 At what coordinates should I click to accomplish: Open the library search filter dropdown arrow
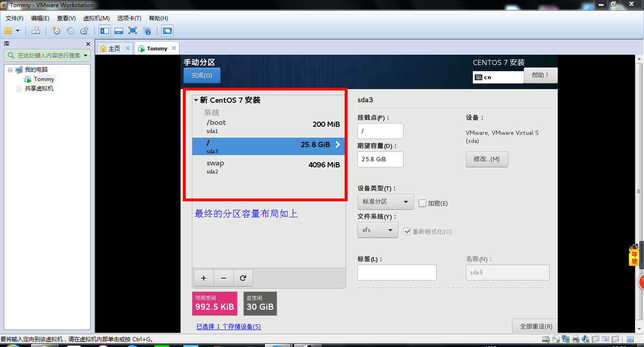[86, 55]
